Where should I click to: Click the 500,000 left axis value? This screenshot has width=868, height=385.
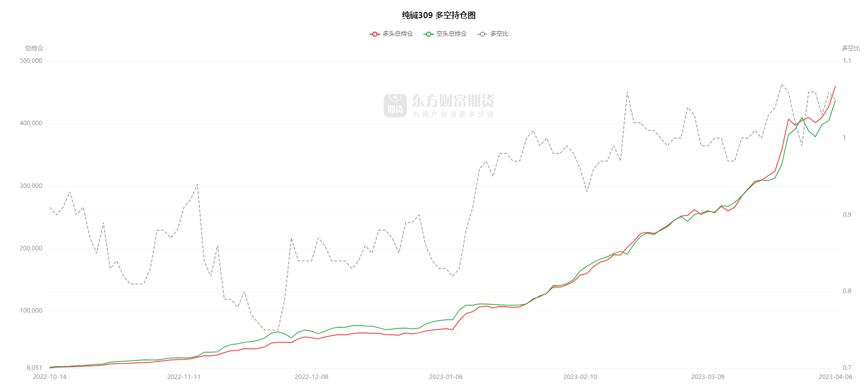[x=31, y=61]
